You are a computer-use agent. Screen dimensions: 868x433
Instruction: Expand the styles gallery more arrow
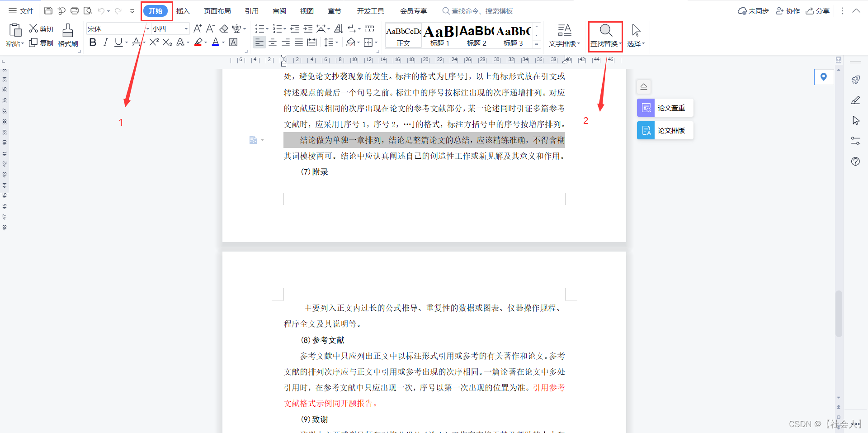click(537, 44)
